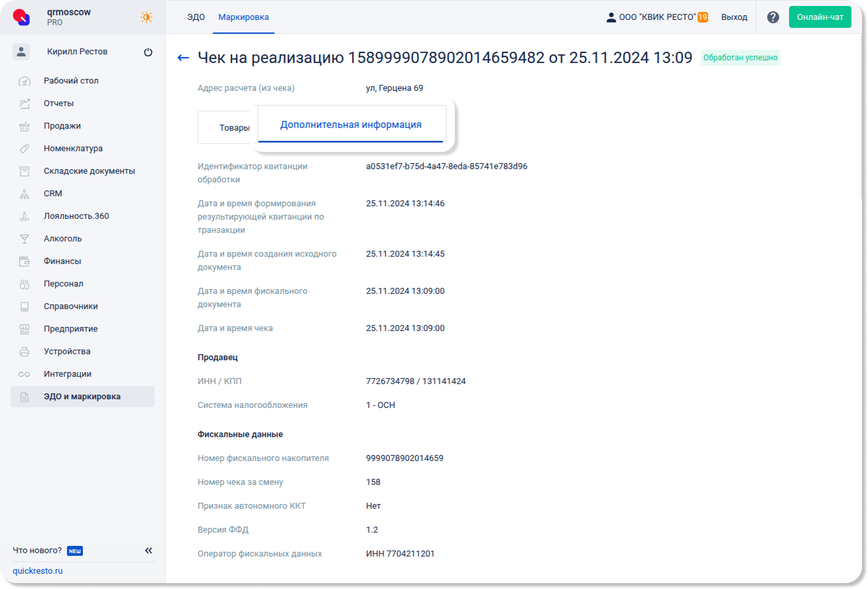
Task: Go to Продажи in the sidebar
Action: click(62, 126)
